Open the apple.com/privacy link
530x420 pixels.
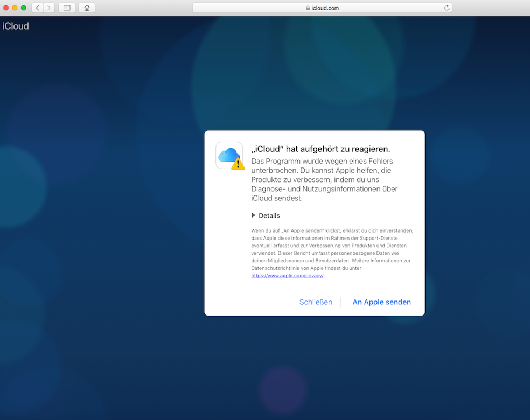coord(287,275)
